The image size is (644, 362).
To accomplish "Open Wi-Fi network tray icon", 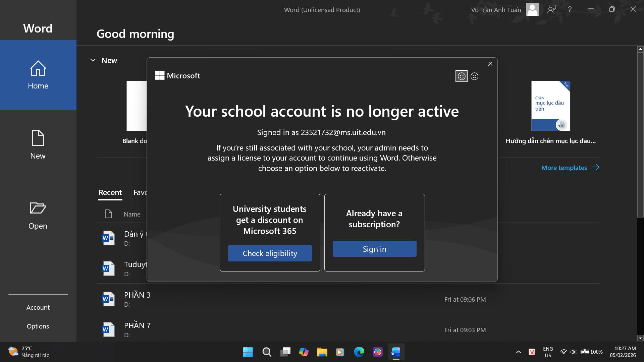I will point(563,352).
